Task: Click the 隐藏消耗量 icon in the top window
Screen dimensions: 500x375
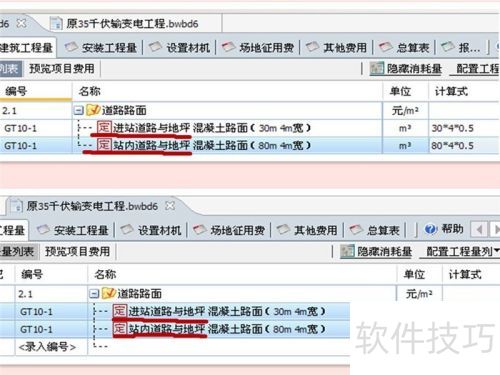Action: [x=377, y=69]
